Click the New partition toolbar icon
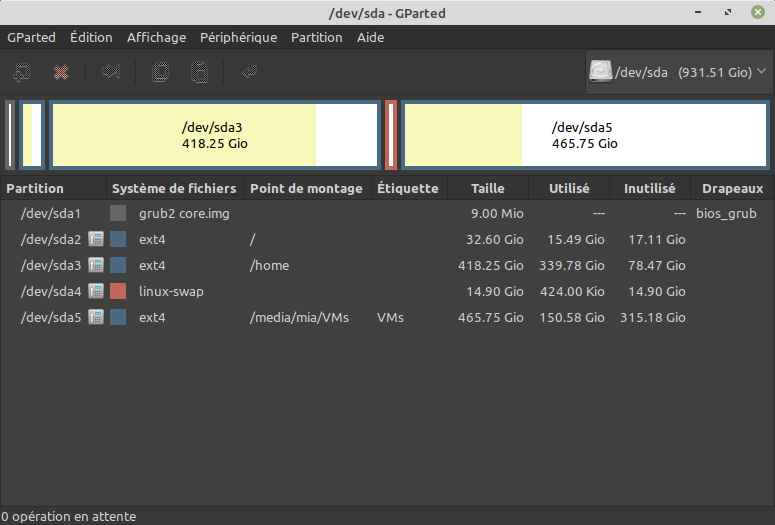 tap(22, 72)
